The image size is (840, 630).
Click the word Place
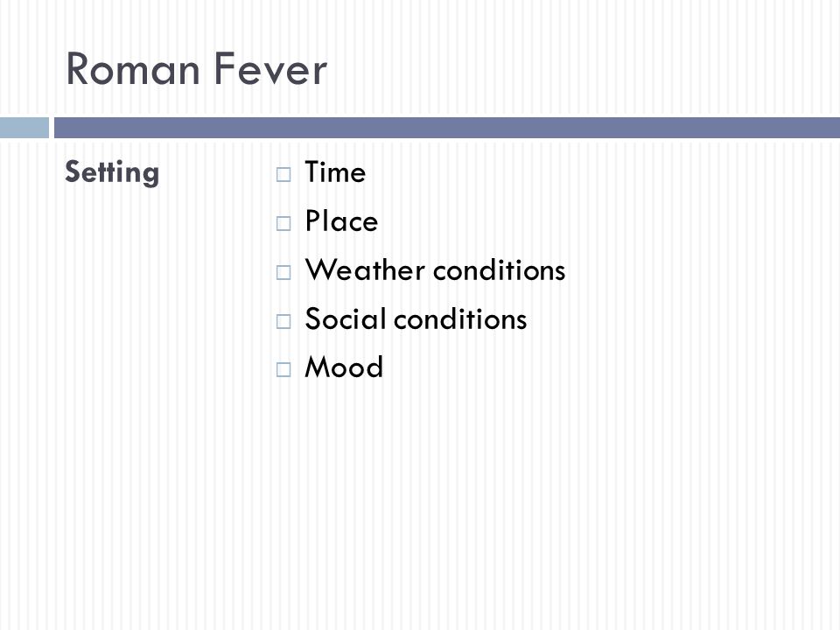[x=342, y=221]
